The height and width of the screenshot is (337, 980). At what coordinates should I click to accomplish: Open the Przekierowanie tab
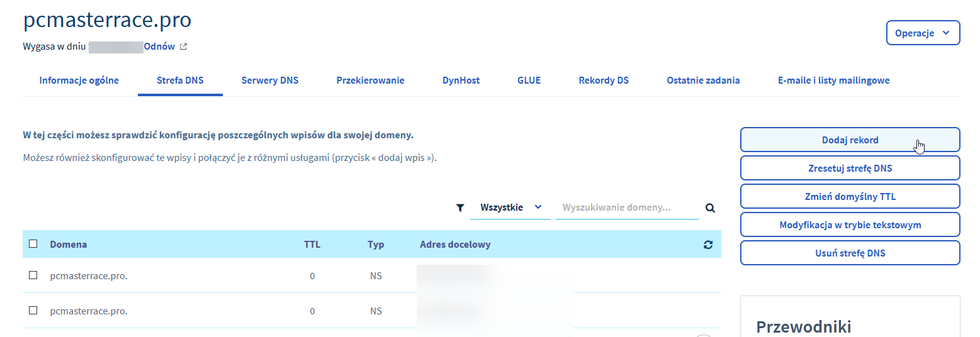370,80
